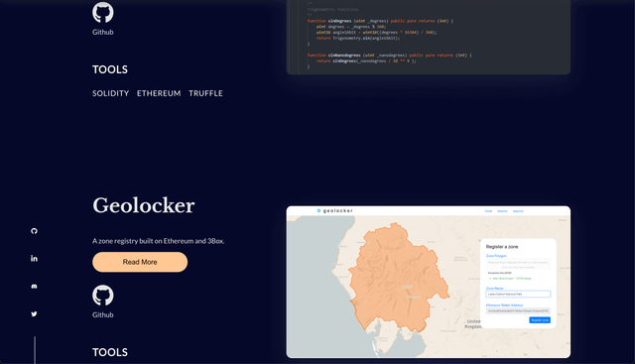635x364 pixels.
Task: Select the TRUFFLE tool tag
Action: click(x=205, y=93)
